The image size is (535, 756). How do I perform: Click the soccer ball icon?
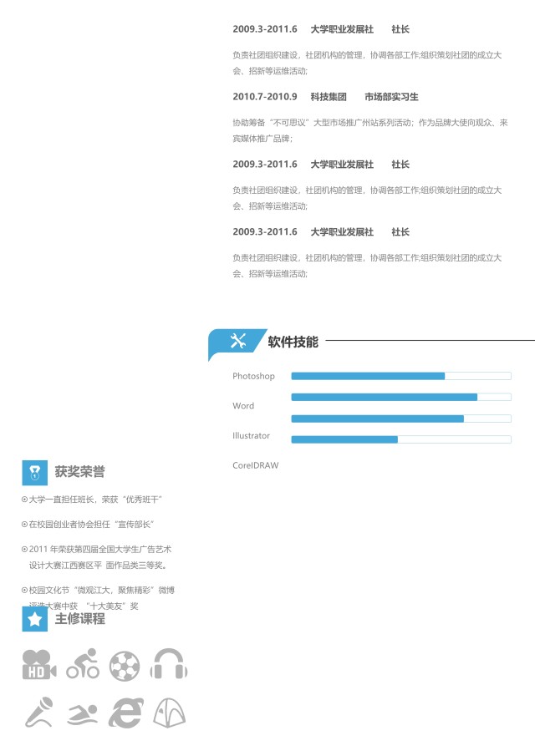tap(125, 666)
